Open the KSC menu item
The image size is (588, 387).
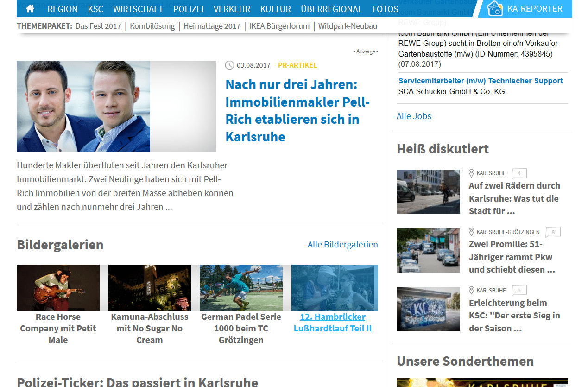coord(95,9)
